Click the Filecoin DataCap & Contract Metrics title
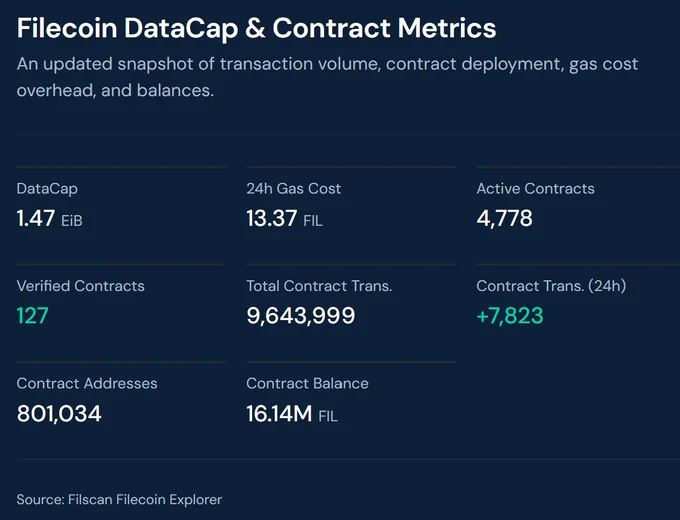Viewport: 680px width, 520px height. (256, 29)
